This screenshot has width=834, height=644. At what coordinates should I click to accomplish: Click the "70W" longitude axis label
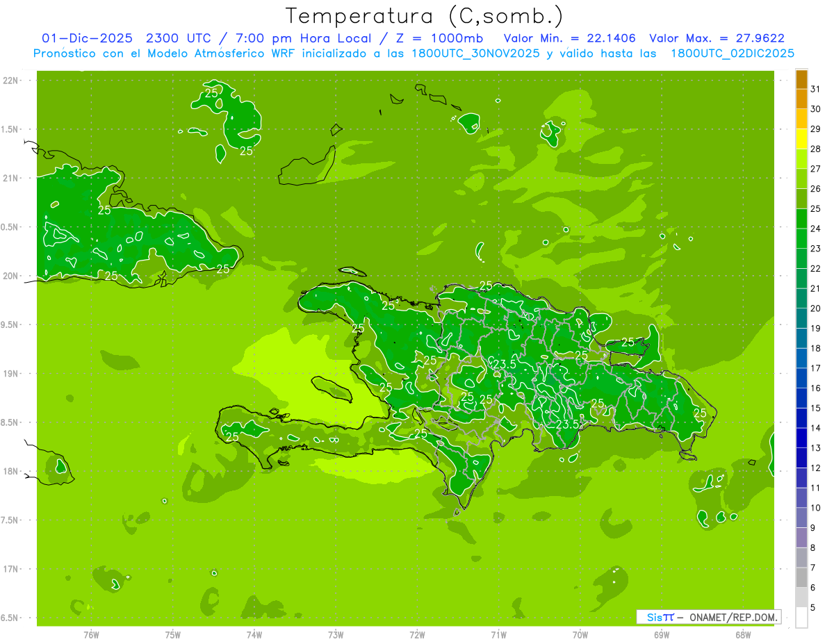click(x=580, y=635)
